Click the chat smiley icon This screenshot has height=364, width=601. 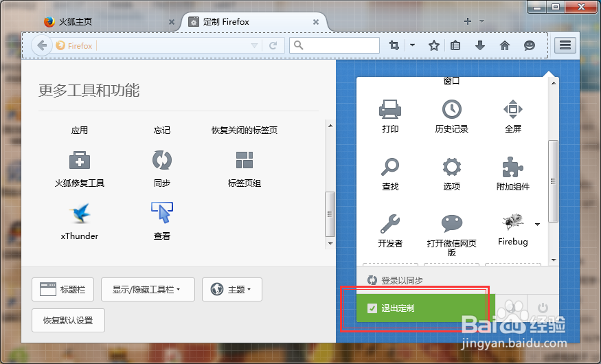(x=530, y=46)
